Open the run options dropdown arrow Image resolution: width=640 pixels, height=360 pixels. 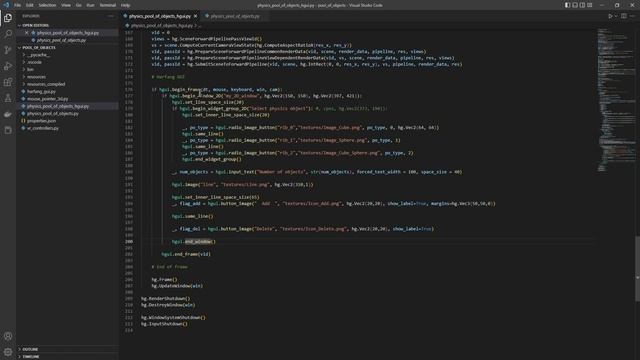[616, 16]
